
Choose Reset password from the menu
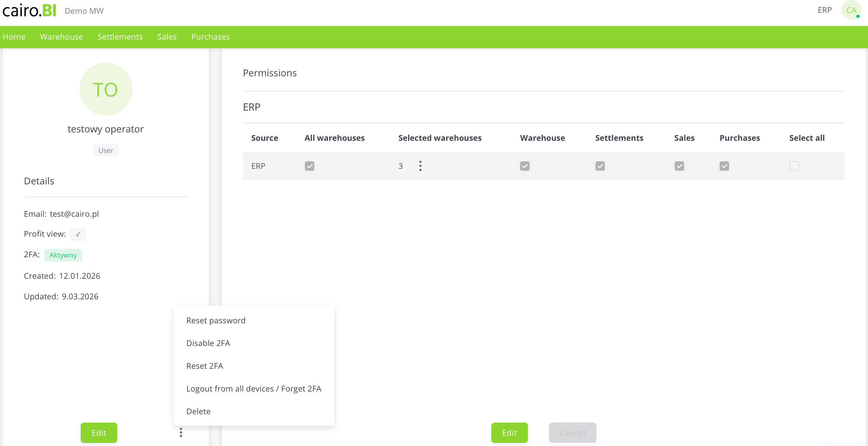[x=216, y=320]
